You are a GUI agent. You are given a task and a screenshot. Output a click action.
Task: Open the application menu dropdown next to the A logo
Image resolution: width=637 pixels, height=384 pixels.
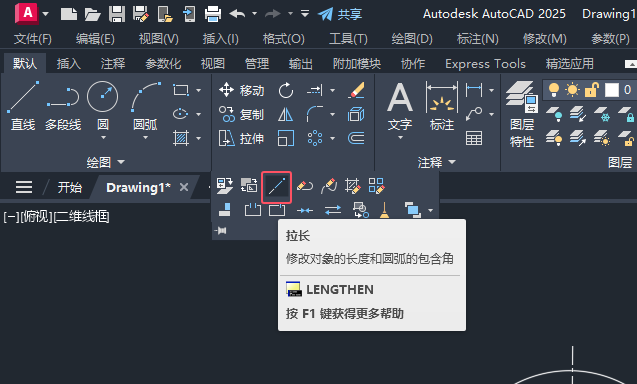[46, 14]
